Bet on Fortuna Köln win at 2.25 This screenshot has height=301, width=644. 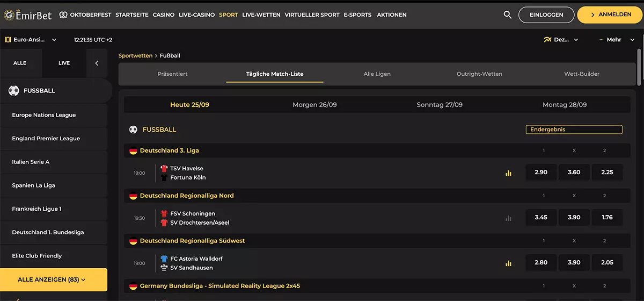(607, 172)
